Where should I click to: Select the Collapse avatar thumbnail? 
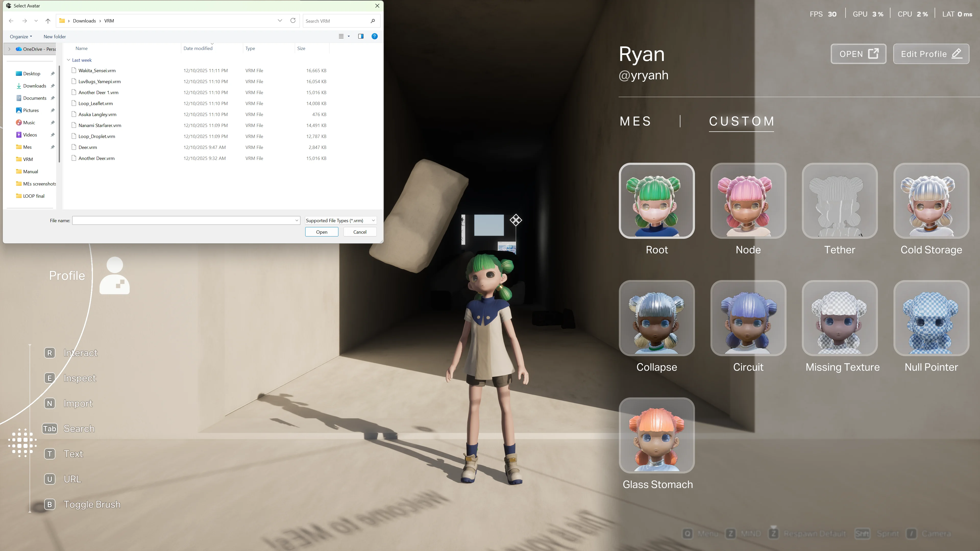[x=657, y=318]
